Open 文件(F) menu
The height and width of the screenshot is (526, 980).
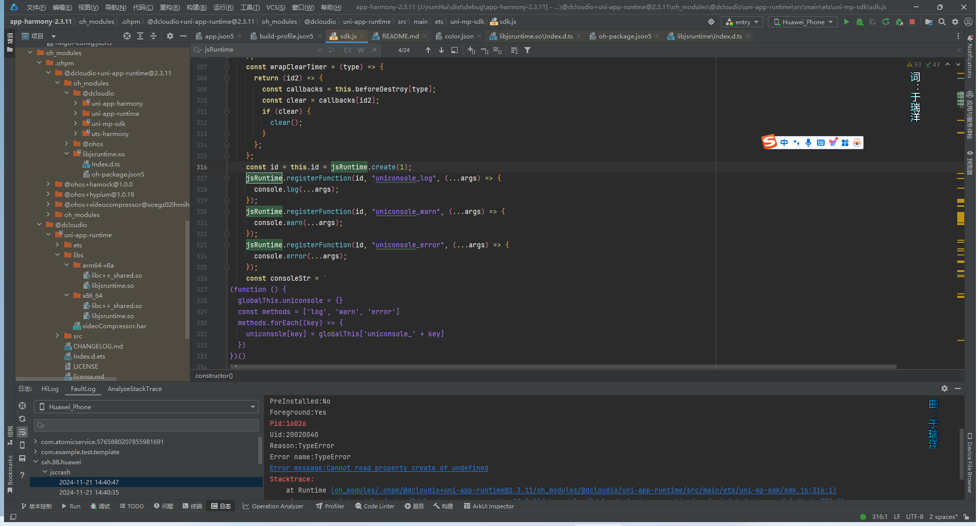(x=36, y=7)
